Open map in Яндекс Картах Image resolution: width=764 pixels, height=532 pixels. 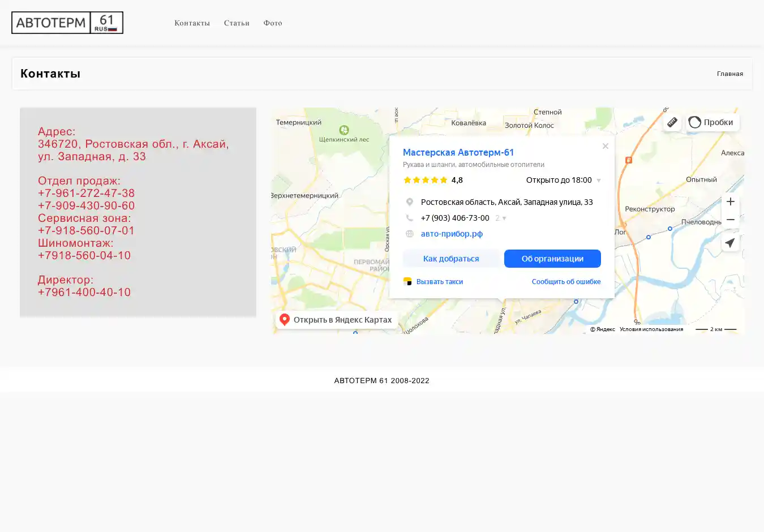[x=337, y=320]
